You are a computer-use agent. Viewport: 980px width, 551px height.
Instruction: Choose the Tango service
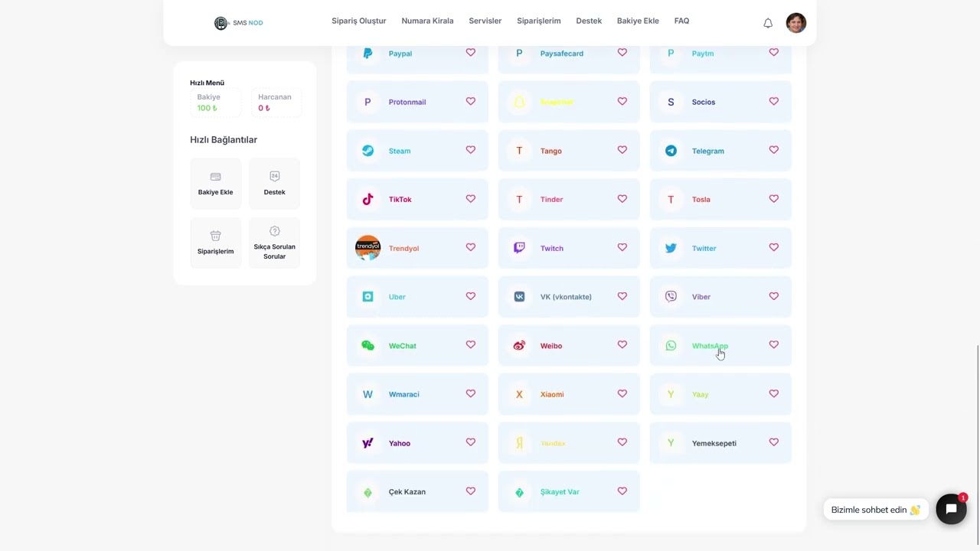coord(569,151)
